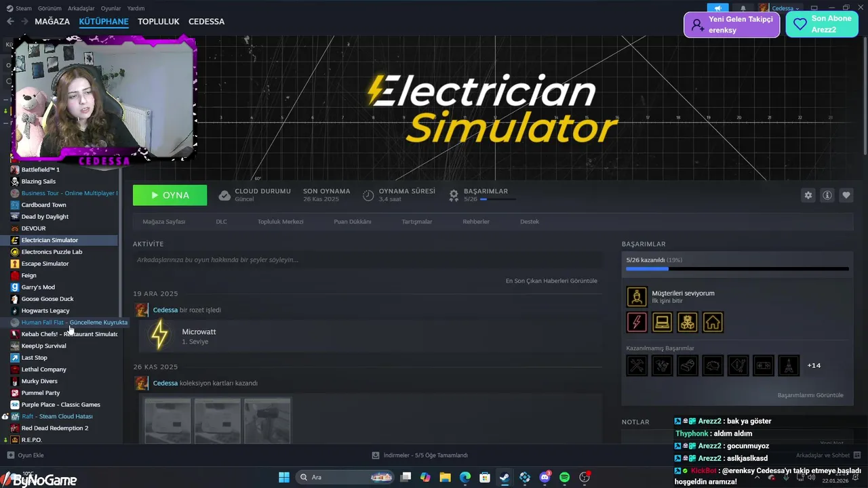Click the Steam taskbar icon
Screen dimensions: 868x488
click(505, 477)
